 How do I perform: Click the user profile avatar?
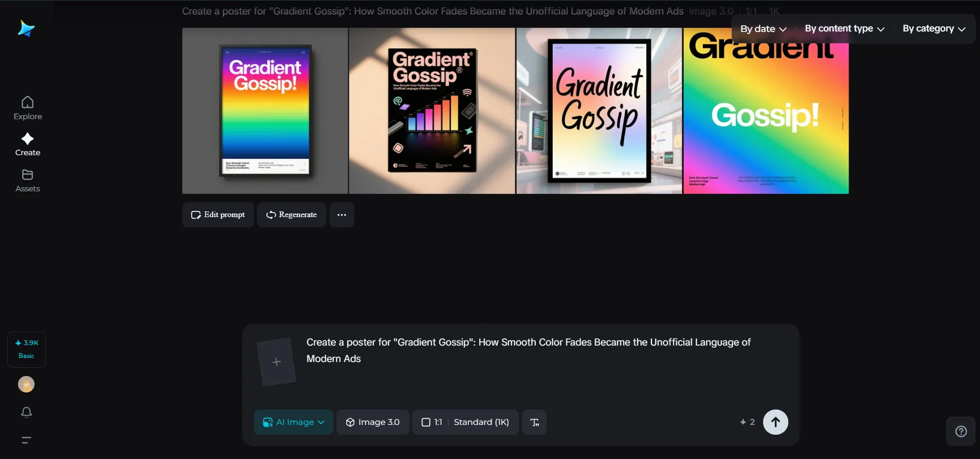click(26, 384)
